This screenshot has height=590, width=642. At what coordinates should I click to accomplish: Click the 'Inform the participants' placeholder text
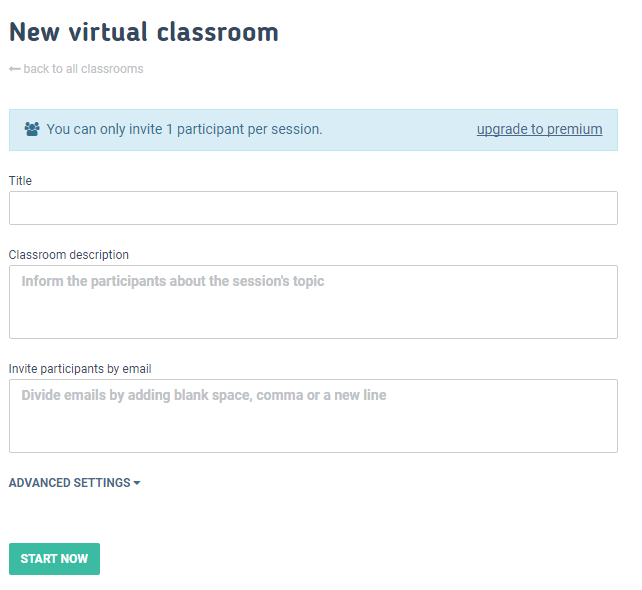point(172,281)
